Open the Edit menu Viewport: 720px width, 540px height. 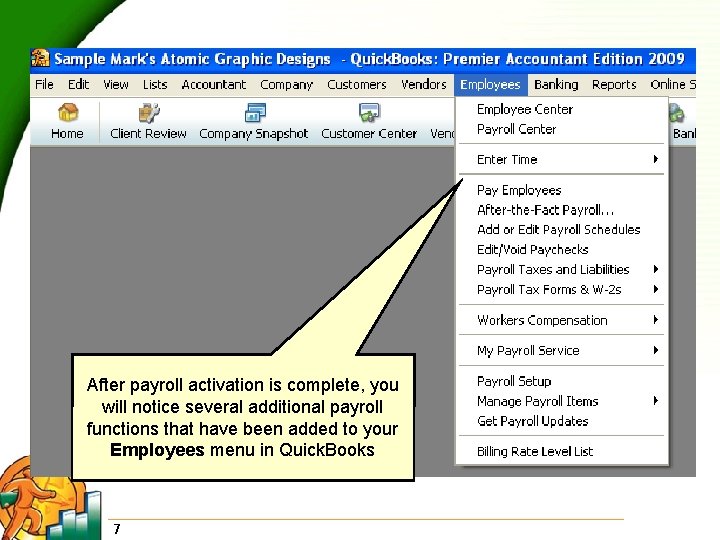78,84
